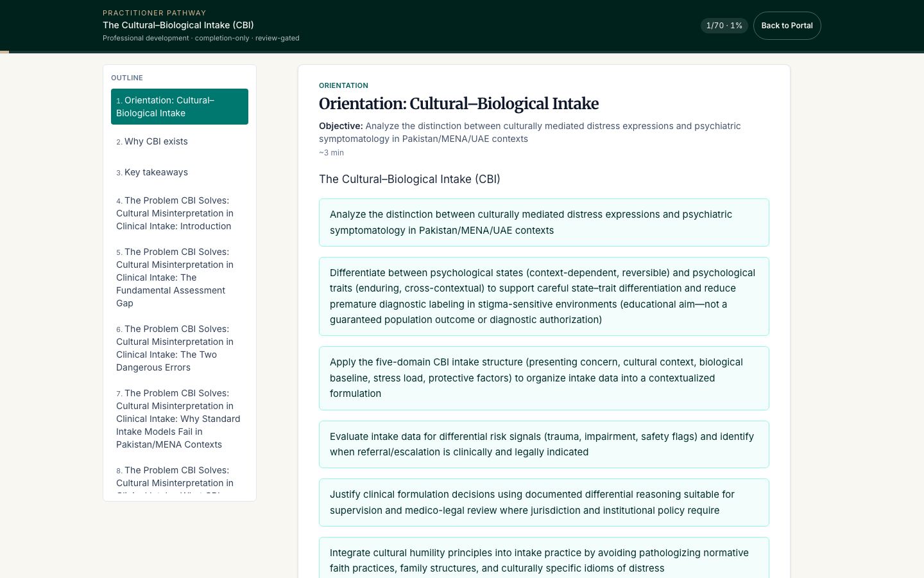Go to outline item 5 Fundamental Assessment Gap

pyautogui.click(x=180, y=277)
